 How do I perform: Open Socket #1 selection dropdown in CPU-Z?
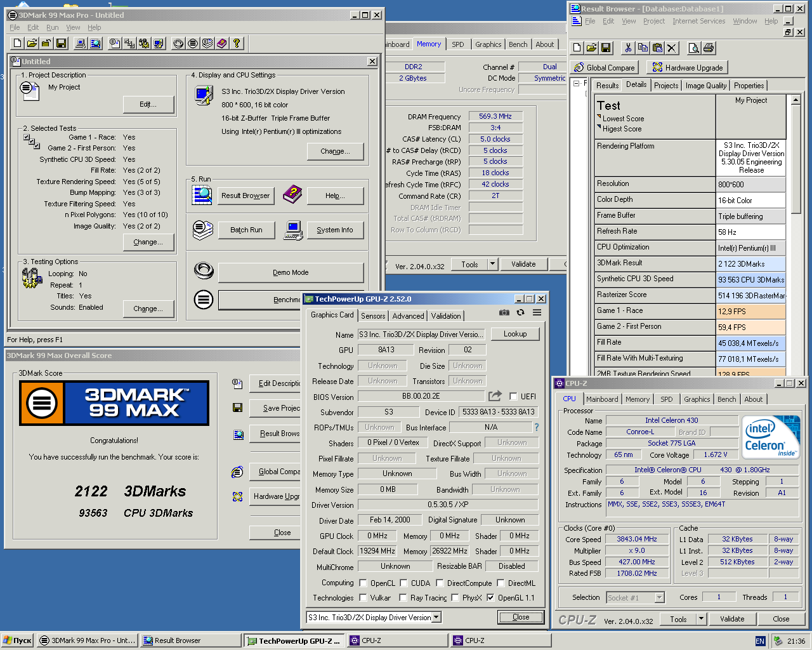coord(659,597)
